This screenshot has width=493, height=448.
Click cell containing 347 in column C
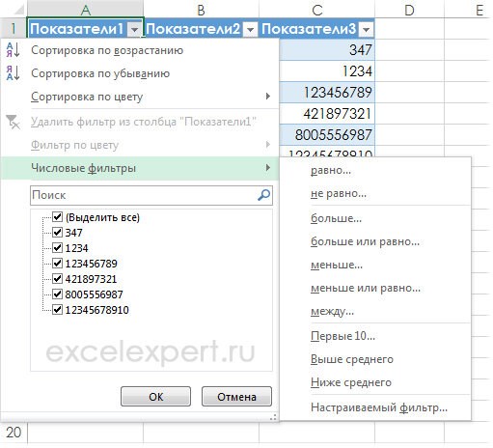pyautogui.click(x=327, y=50)
